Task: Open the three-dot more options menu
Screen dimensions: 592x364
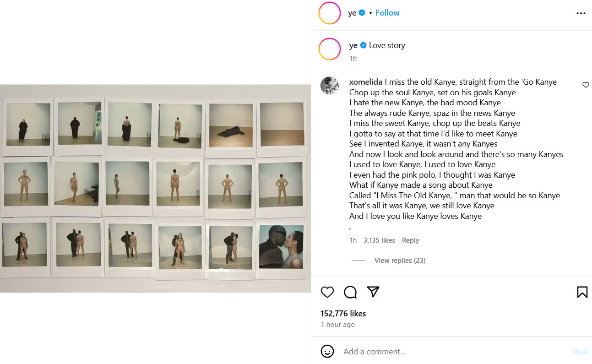Action: 581,13
